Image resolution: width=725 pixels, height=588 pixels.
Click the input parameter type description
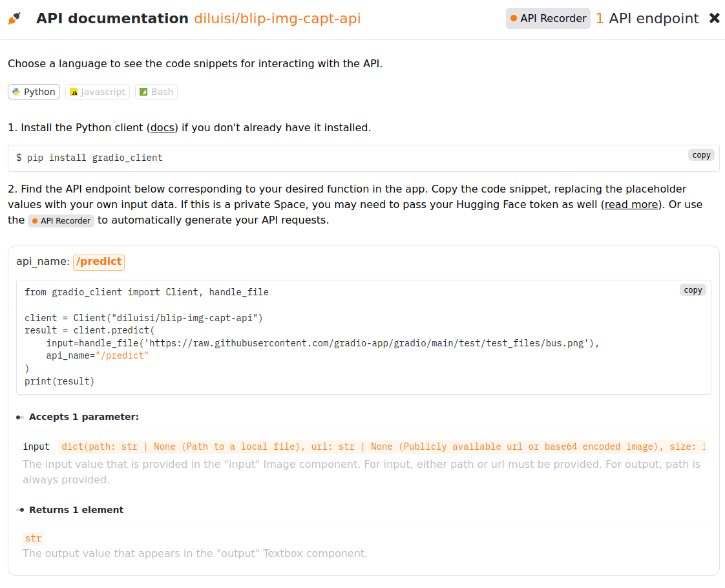pyautogui.click(x=383, y=447)
